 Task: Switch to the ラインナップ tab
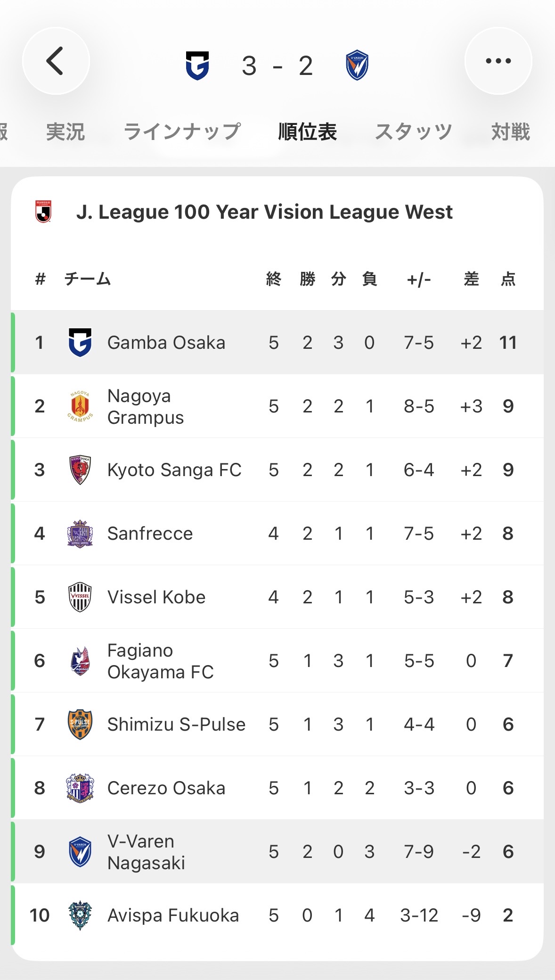click(182, 132)
